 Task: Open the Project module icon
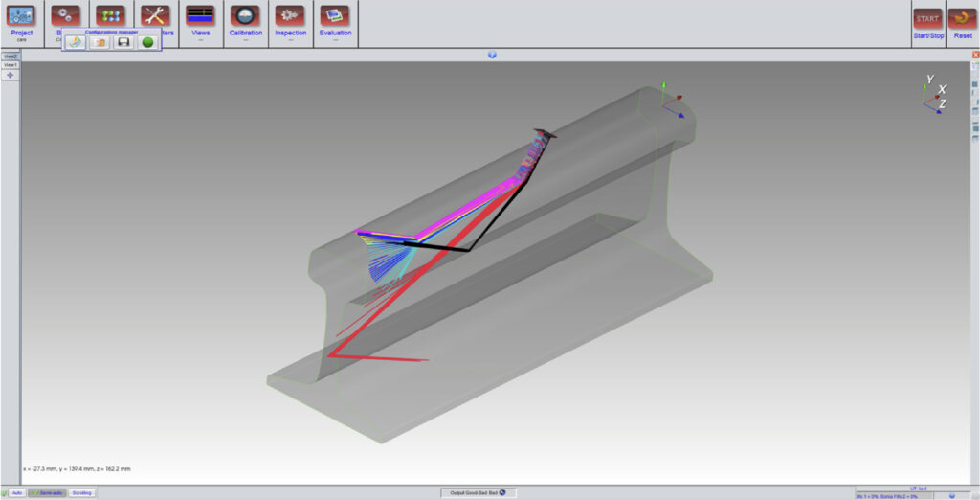(21, 16)
